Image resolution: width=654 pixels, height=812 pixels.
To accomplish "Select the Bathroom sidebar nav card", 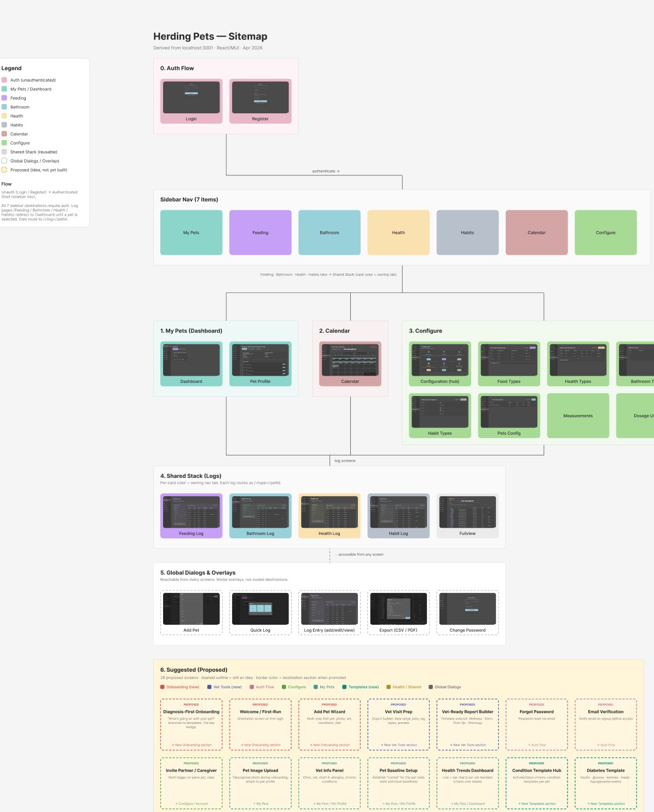I will pyautogui.click(x=329, y=233).
